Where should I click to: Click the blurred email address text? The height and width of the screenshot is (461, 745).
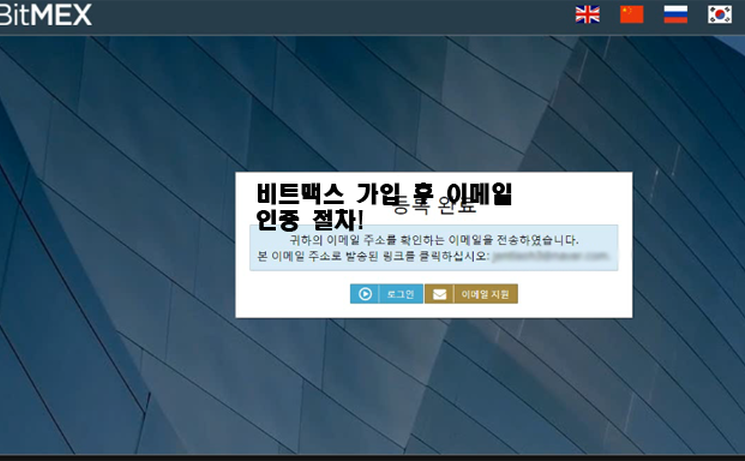(551, 256)
